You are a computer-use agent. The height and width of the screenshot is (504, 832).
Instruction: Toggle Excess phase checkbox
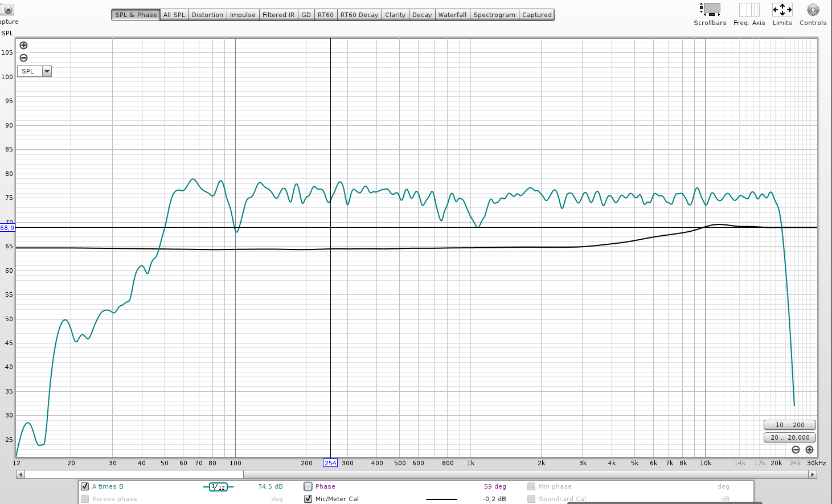[x=85, y=499]
